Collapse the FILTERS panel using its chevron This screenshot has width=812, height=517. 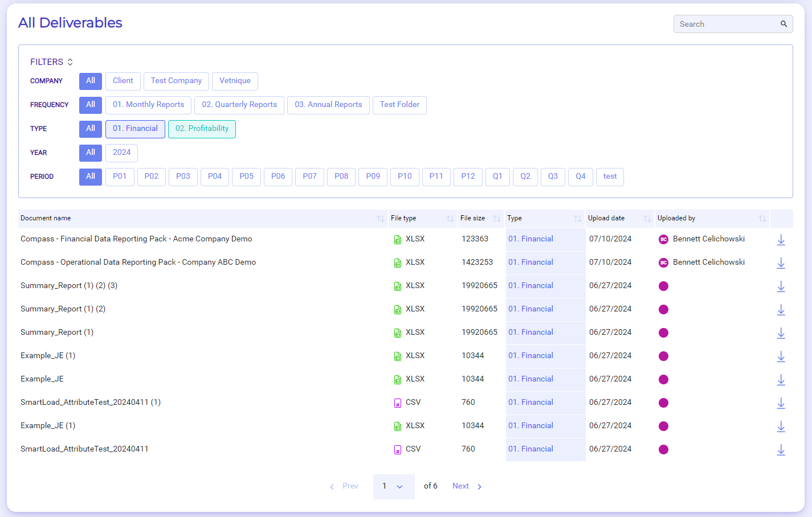click(70, 61)
